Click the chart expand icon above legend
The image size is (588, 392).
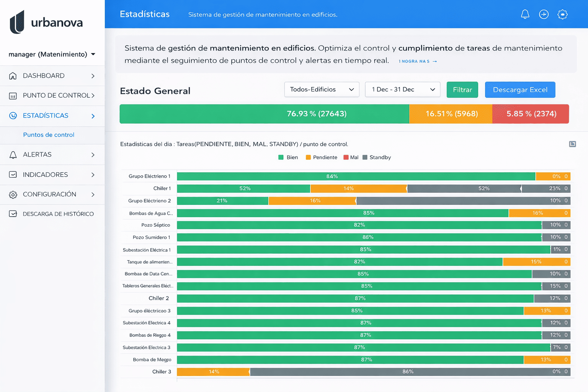572,144
